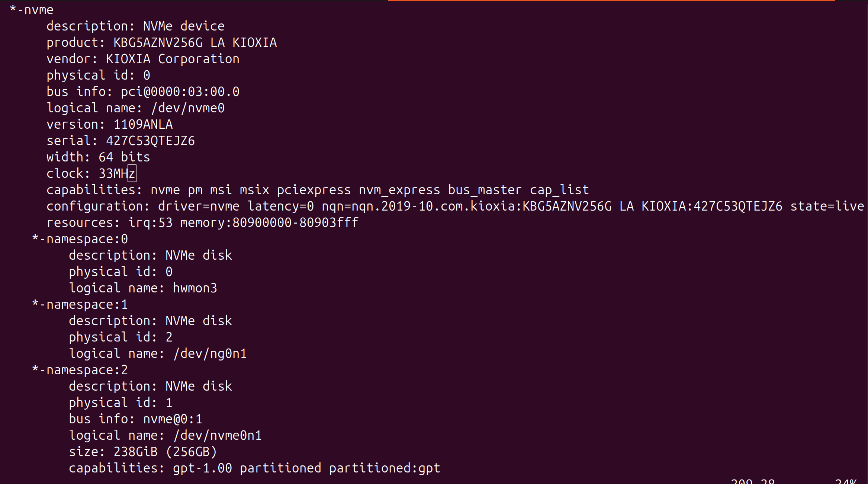Place cursor on bus info pci@0000:03:00.0

pyautogui.click(x=180, y=92)
